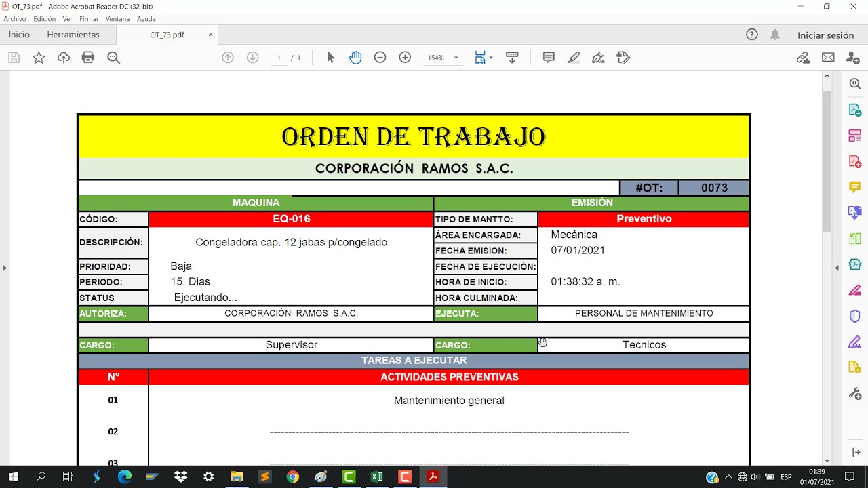Open More Tools wrench in sidebar
This screenshot has width=868, height=488.
coord(854,393)
